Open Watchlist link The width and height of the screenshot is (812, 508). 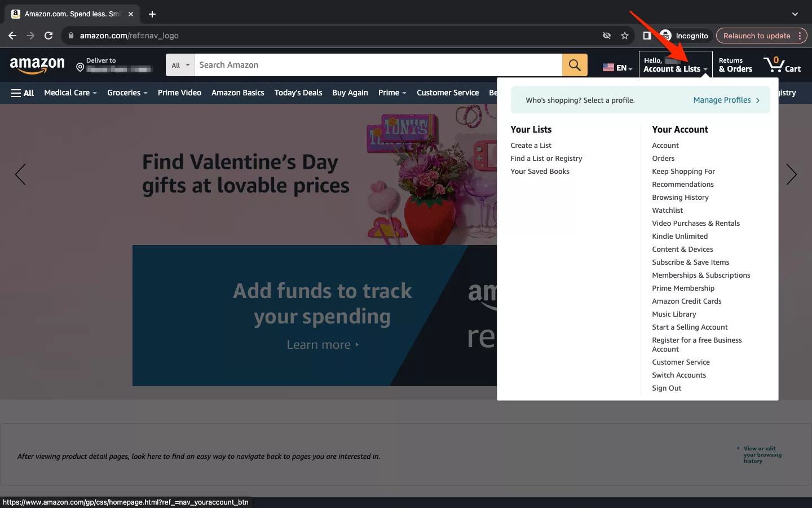[x=667, y=211]
